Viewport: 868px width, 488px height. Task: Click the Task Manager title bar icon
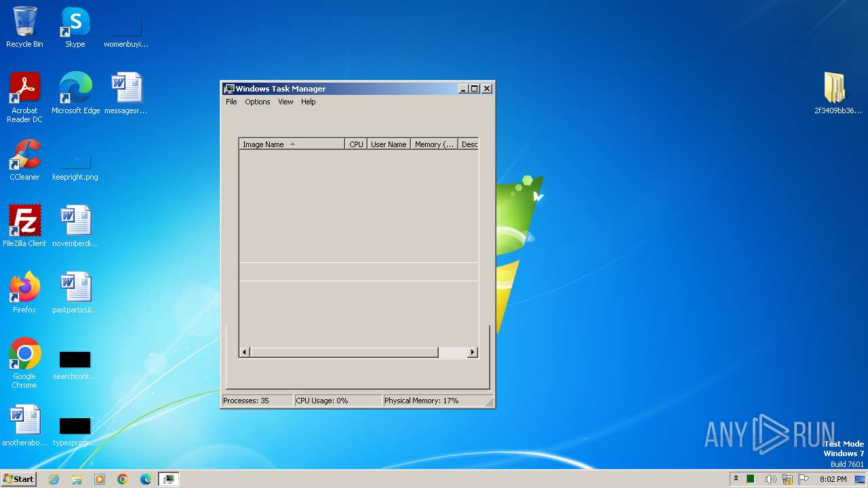tap(229, 89)
